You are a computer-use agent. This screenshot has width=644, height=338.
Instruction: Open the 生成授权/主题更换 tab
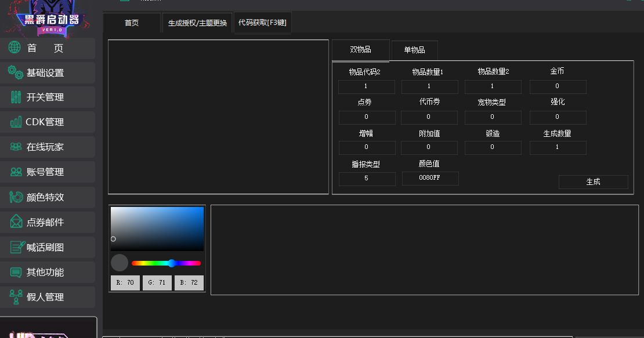click(x=197, y=23)
